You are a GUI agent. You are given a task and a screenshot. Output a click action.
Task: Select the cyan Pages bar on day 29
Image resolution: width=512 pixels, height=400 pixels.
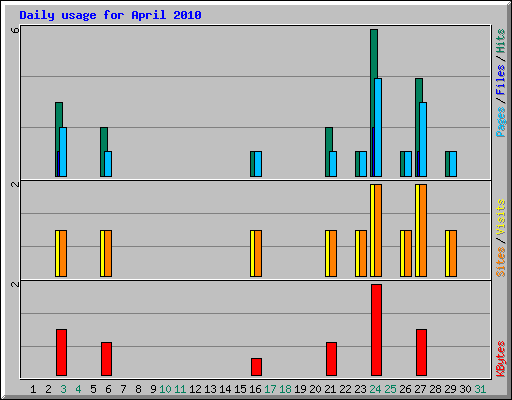(453, 164)
